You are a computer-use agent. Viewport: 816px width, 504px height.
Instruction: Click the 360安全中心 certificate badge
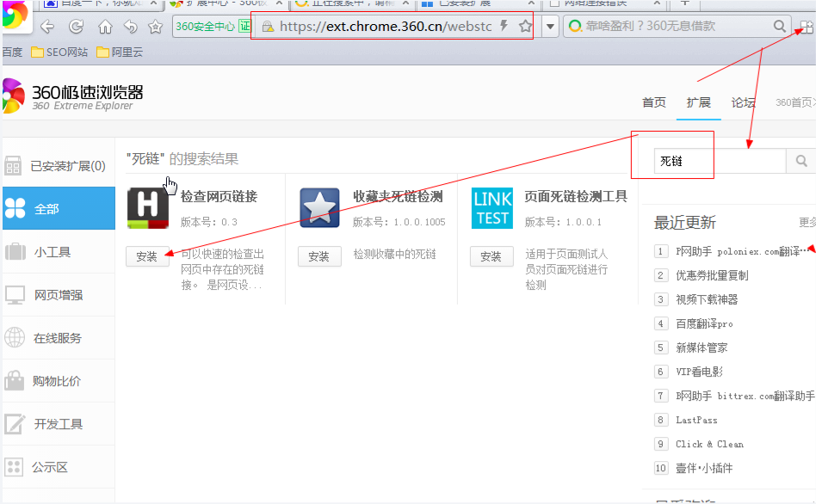[213, 26]
